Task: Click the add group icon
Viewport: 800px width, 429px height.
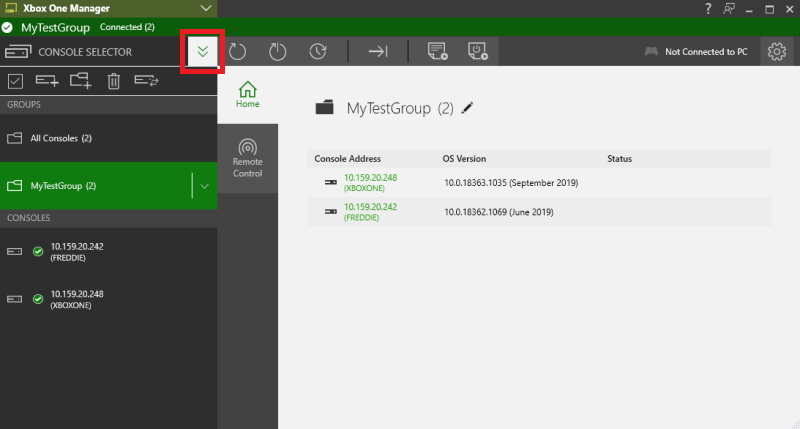Action: 81,81
